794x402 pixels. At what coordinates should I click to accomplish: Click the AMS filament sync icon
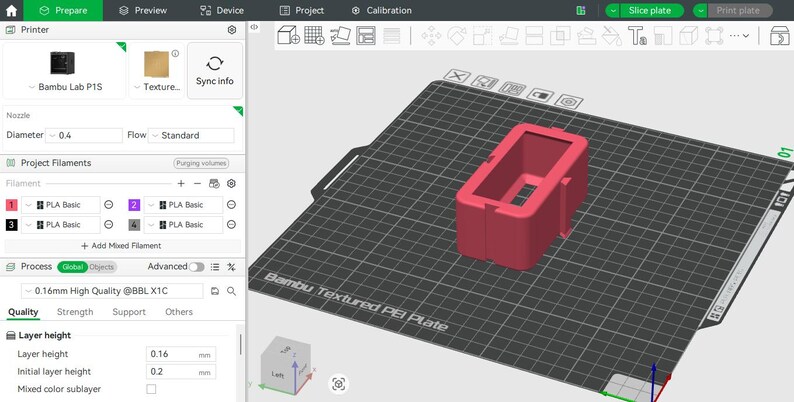click(x=214, y=183)
